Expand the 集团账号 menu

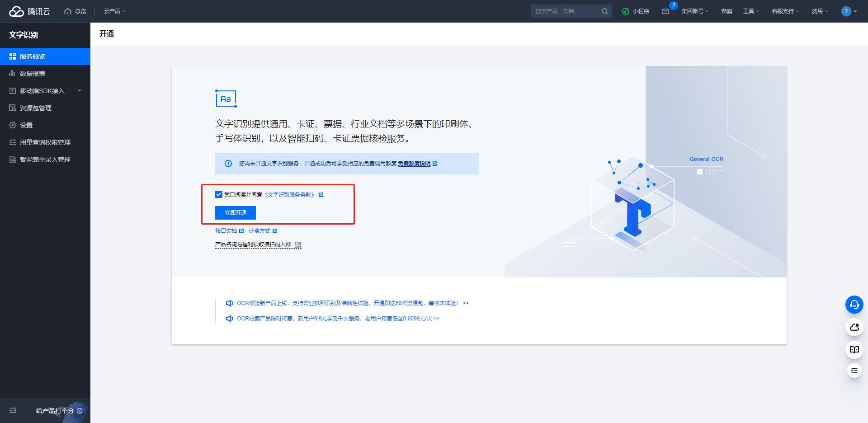[695, 11]
